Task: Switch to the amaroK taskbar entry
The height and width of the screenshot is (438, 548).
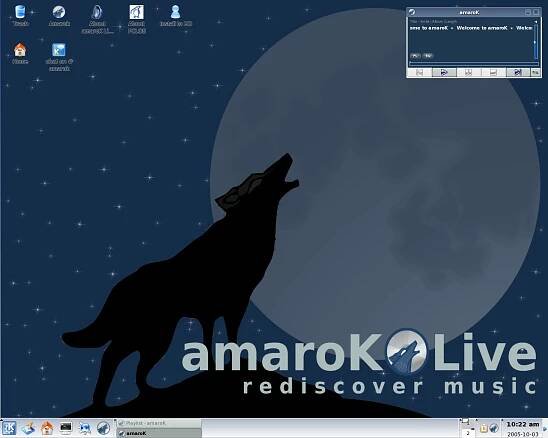Action: (x=159, y=433)
